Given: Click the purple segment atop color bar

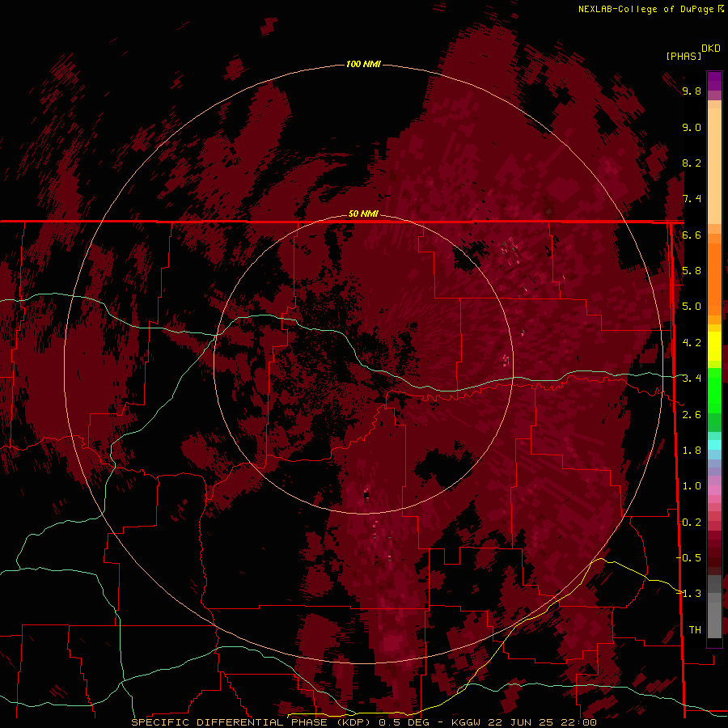Looking at the screenshot, I should (714, 82).
